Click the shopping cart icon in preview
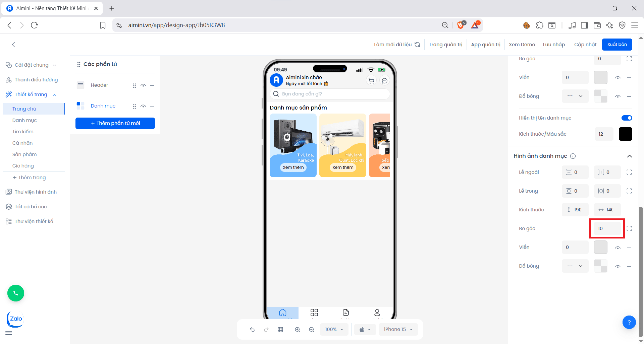This screenshot has height=344, width=644. (x=371, y=81)
